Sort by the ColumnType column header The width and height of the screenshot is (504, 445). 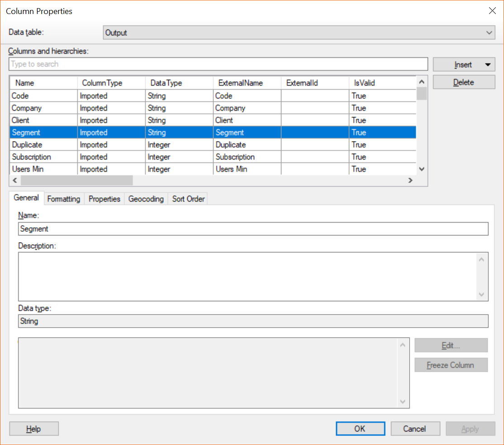click(111, 83)
